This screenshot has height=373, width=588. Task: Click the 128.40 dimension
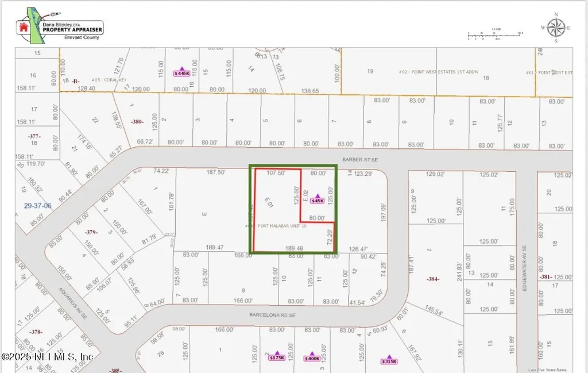(86, 88)
